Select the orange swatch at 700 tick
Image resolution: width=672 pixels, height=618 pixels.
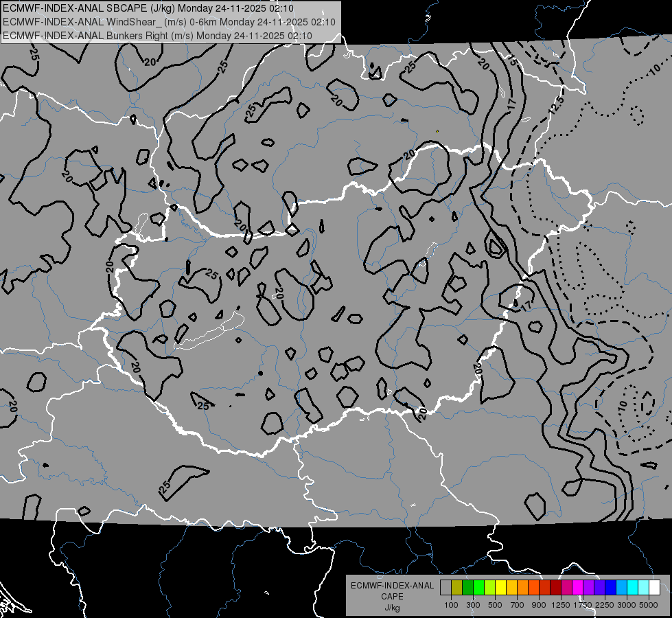point(523,587)
